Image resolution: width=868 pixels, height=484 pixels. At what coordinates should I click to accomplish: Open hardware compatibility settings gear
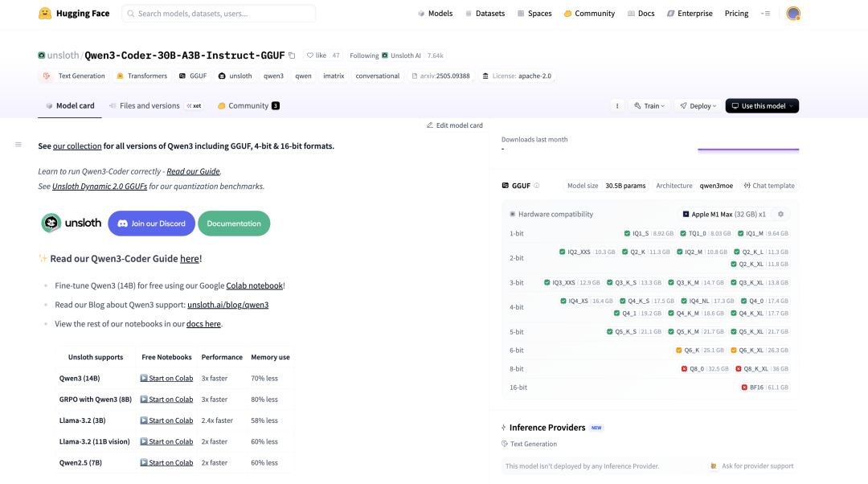click(780, 215)
